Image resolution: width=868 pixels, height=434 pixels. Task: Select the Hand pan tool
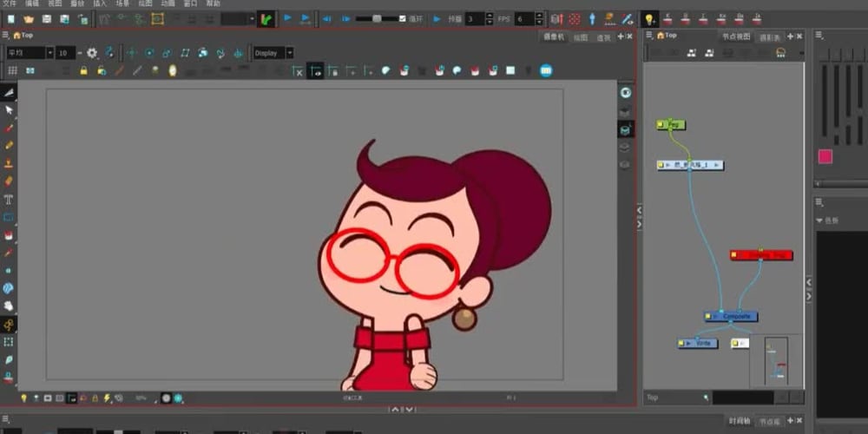9,306
